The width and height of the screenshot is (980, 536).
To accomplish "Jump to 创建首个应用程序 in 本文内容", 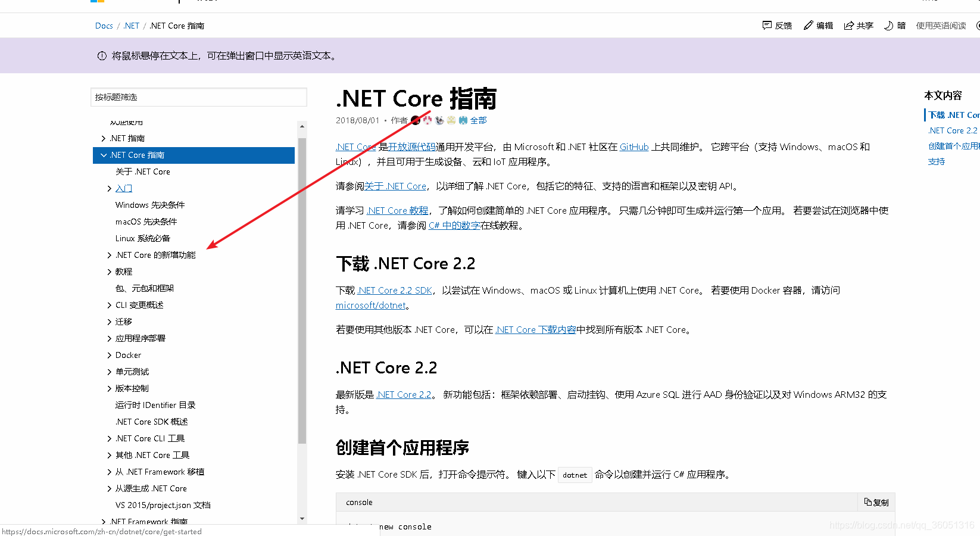I will [x=954, y=146].
